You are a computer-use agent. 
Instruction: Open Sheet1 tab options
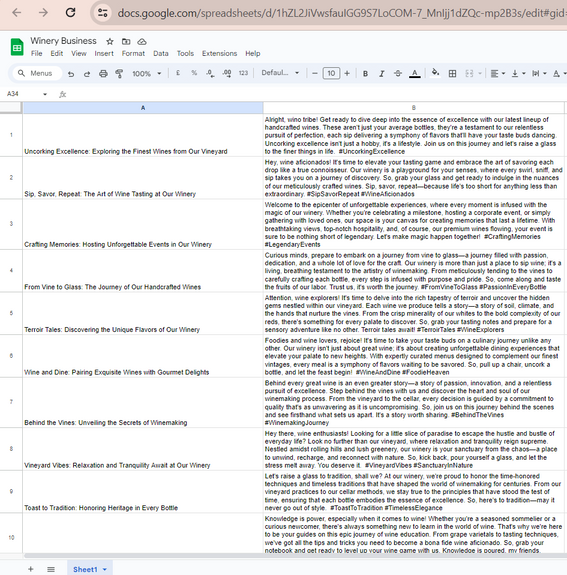pyautogui.click(x=105, y=569)
